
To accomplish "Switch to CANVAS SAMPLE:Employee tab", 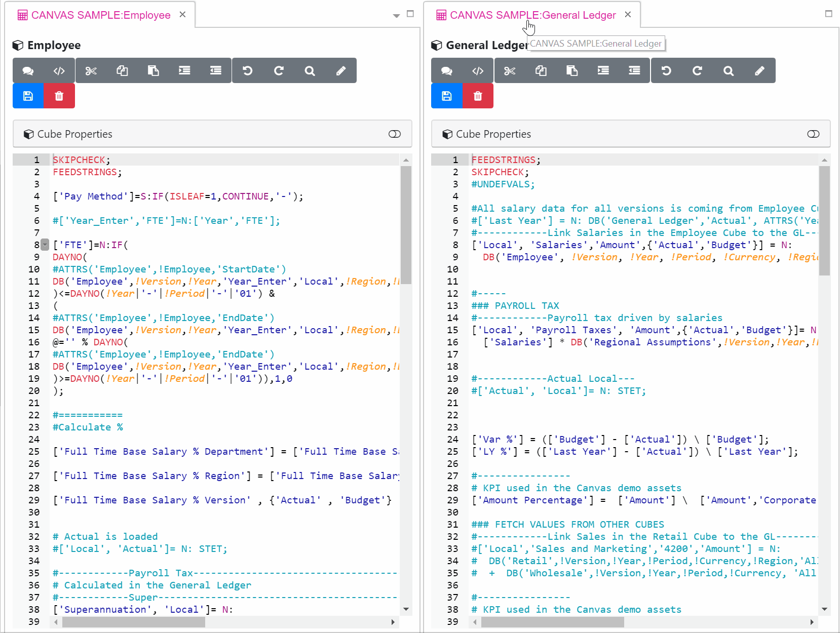I will pos(100,15).
